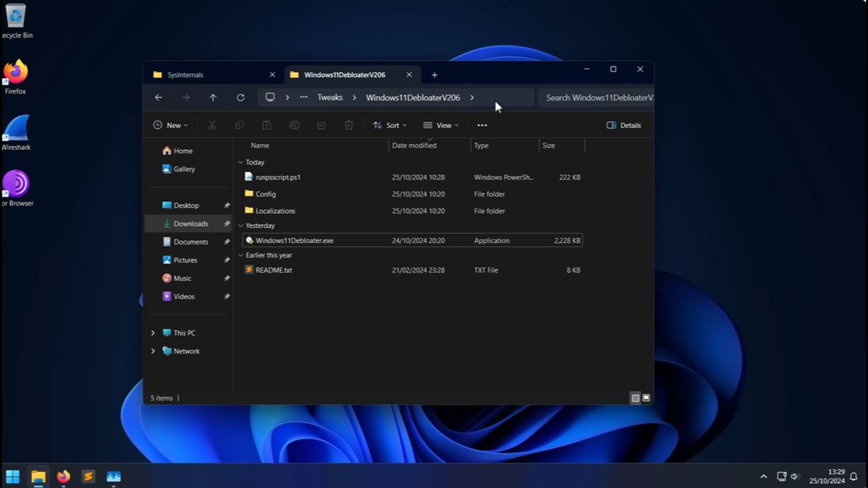Click the Delete icon on the toolbar
Screen dimensions: 868x488
(348, 125)
